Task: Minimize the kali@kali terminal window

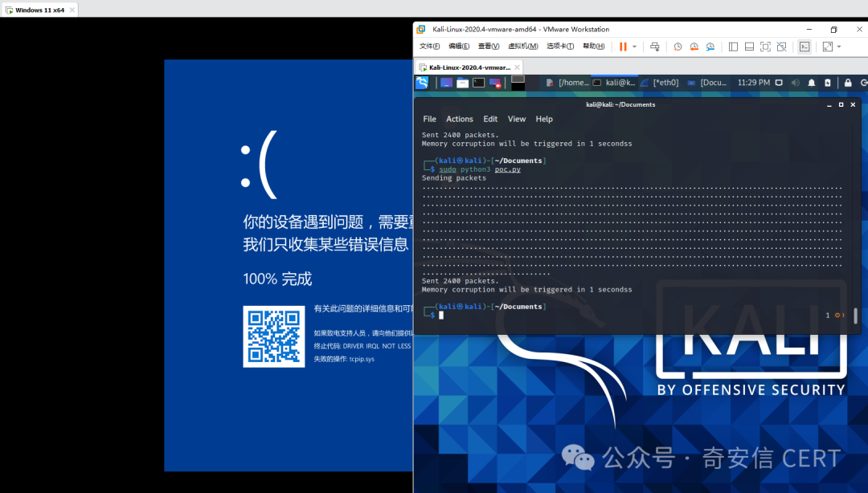Action: [x=829, y=104]
